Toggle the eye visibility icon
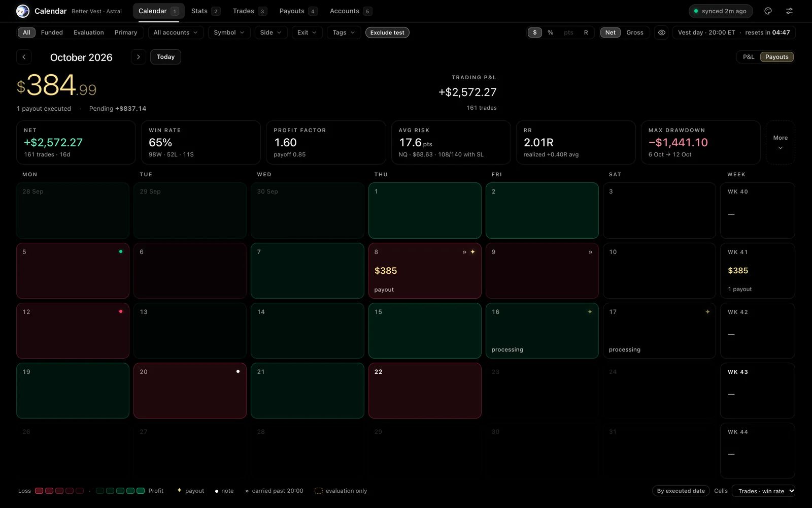This screenshot has height=508, width=812. click(x=661, y=33)
